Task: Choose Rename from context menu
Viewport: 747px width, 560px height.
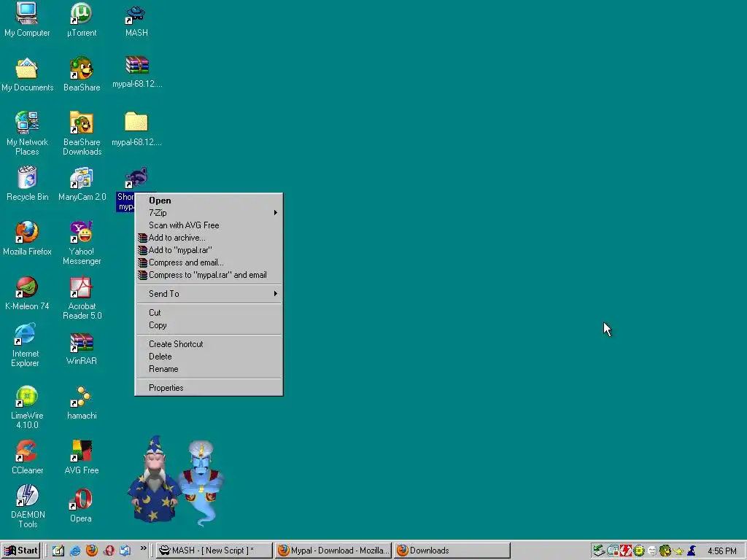Action: [x=209, y=369]
